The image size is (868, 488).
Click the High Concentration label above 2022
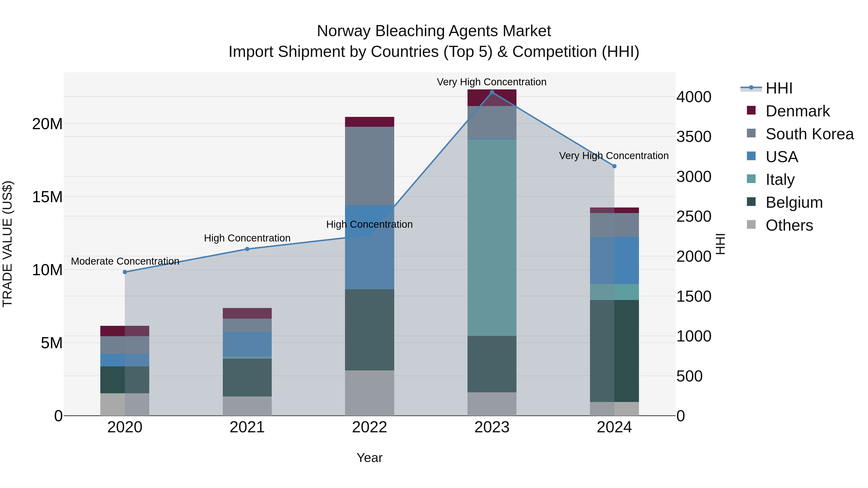tap(370, 224)
